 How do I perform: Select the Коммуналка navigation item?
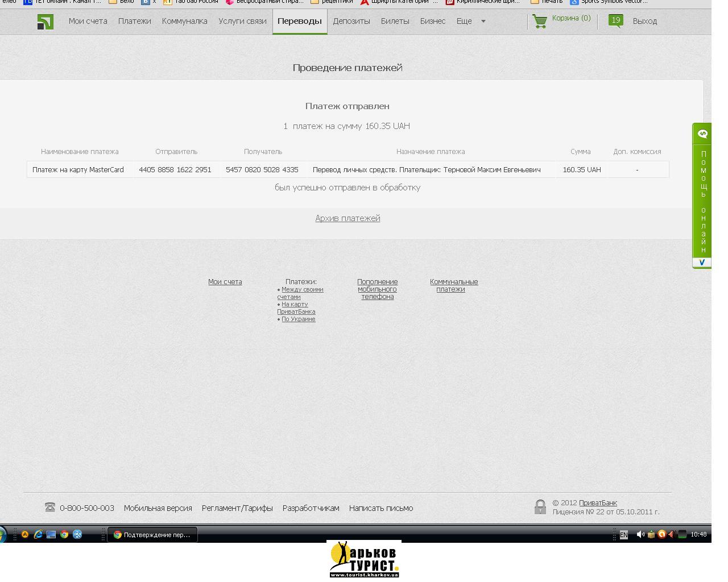[184, 21]
